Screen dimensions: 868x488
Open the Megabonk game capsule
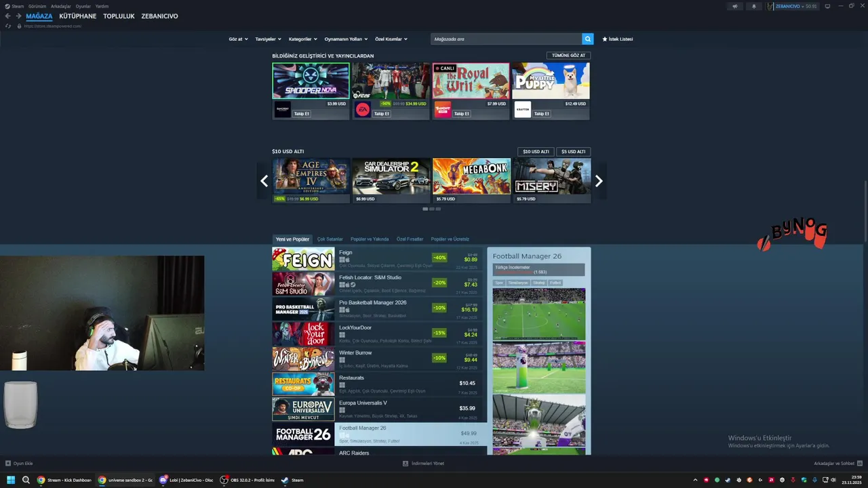click(471, 181)
